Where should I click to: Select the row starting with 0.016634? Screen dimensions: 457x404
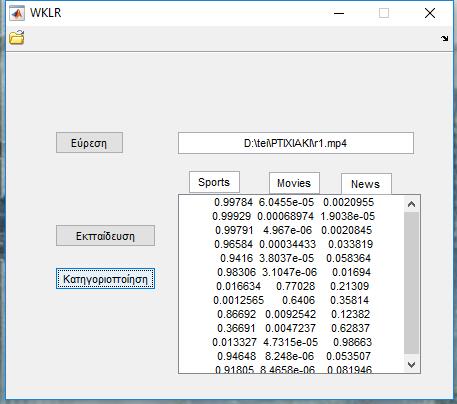pyautogui.click(x=292, y=286)
